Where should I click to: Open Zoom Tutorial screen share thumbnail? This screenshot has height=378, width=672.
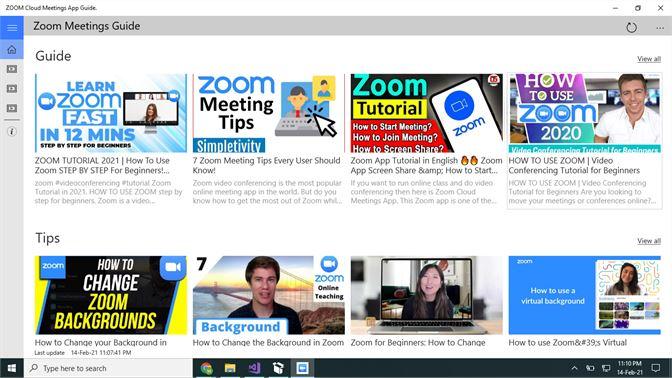426,113
